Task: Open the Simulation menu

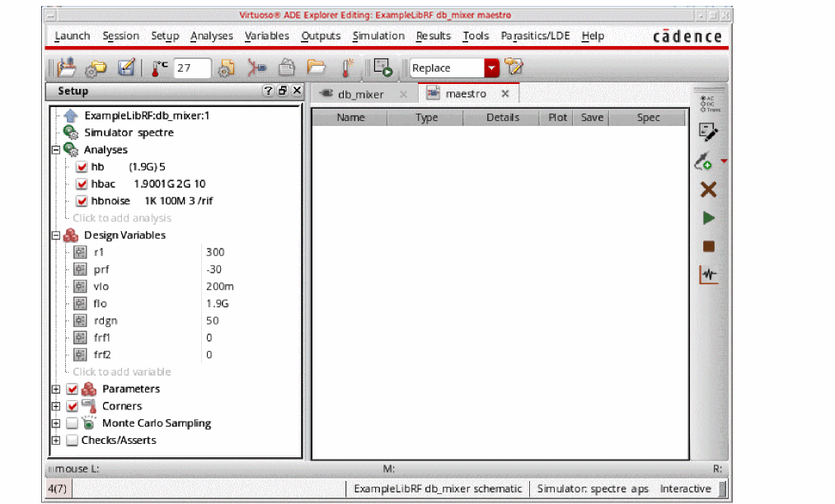Action: [x=378, y=36]
